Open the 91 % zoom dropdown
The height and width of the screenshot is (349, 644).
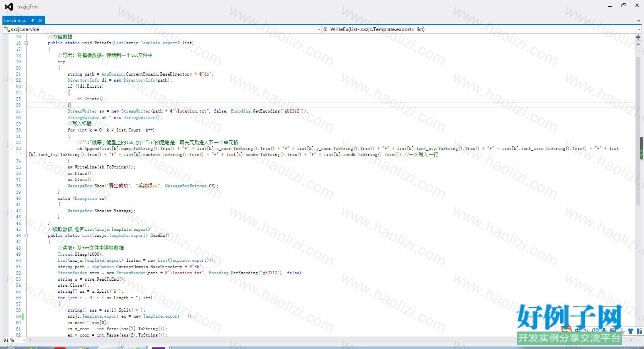(24, 340)
